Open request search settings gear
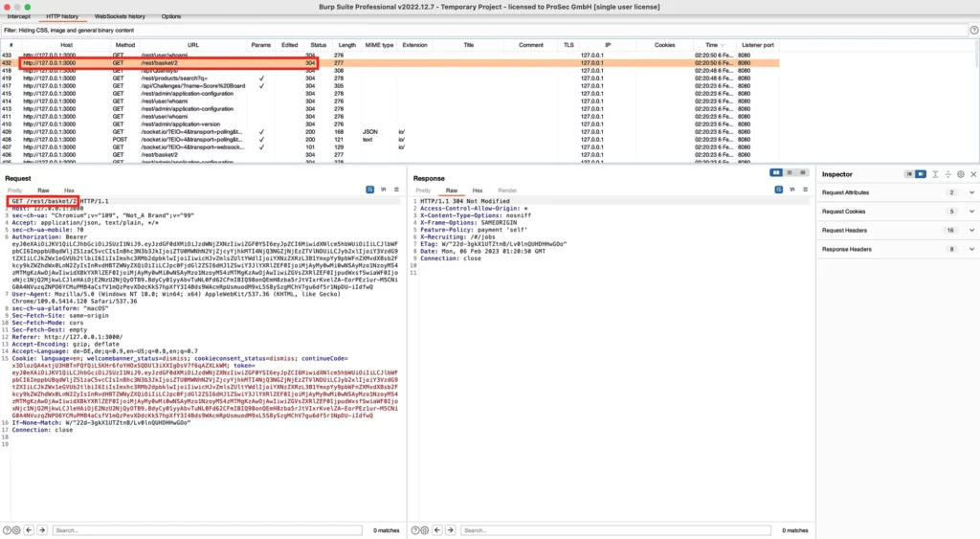 click(16, 530)
